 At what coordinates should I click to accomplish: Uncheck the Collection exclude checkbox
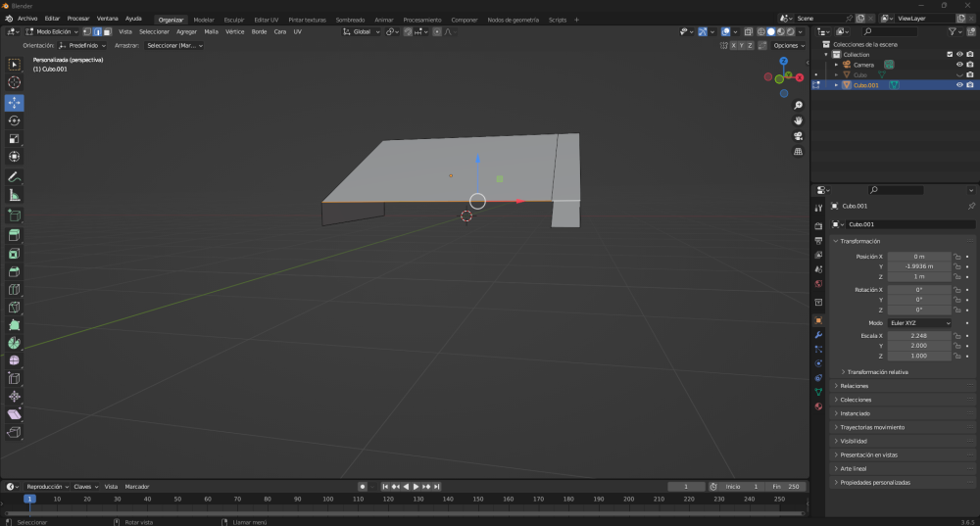click(x=949, y=54)
